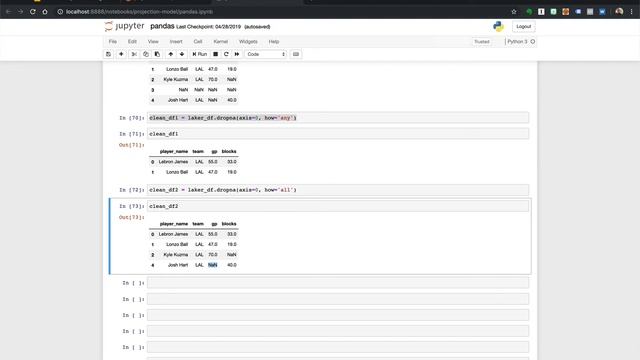The width and height of the screenshot is (640, 360).
Task: Open the Kernel menu
Action: coord(221,42)
